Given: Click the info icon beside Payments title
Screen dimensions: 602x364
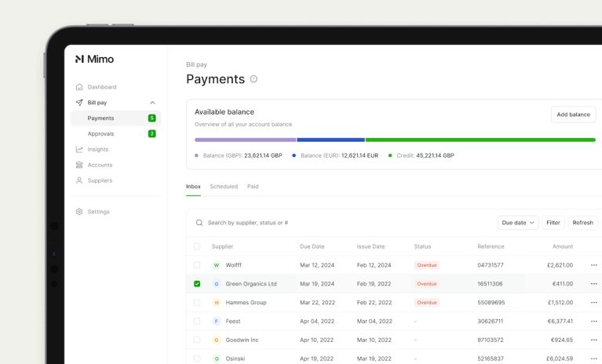Looking at the screenshot, I should point(254,79).
